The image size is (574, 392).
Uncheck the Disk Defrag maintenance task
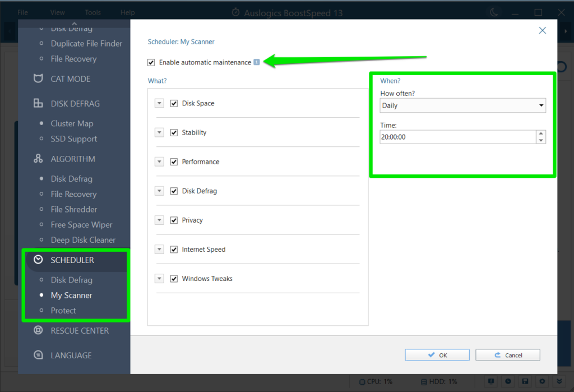point(174,191)
